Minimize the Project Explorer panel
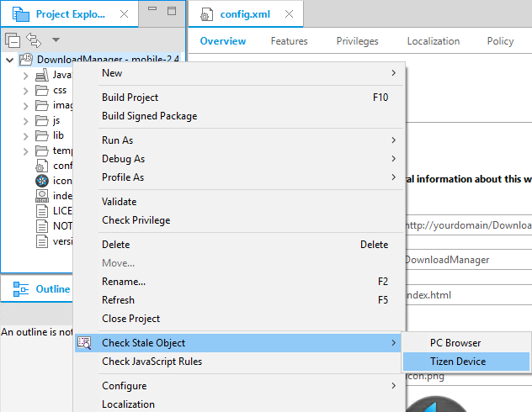The image size is (532, 412). click(152, 11)
